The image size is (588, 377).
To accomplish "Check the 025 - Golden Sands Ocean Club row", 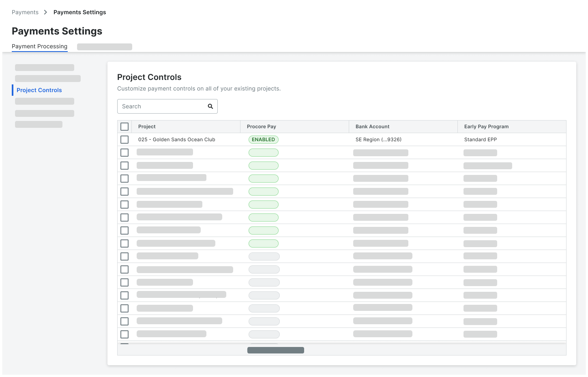I will (x=124, y=139).
